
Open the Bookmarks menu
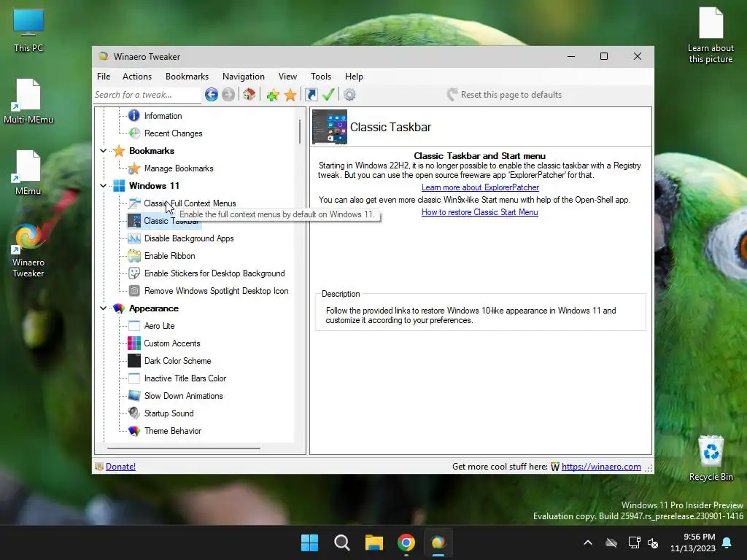click(x=187, y=77)
